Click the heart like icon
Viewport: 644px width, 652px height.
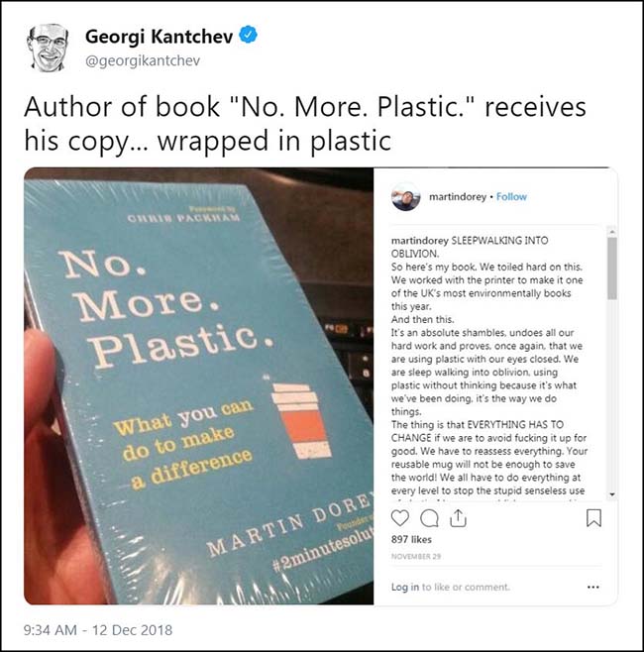pos(400,518)
